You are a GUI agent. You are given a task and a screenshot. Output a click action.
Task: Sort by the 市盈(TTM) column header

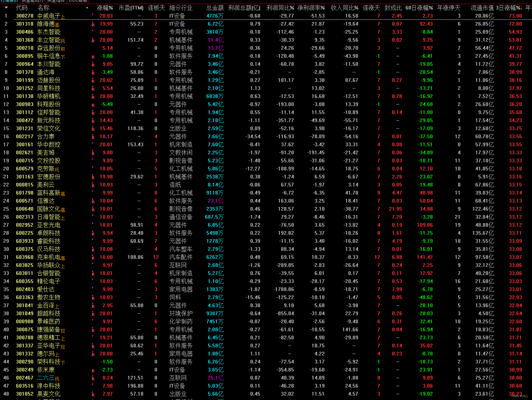[x=131, y=8]
